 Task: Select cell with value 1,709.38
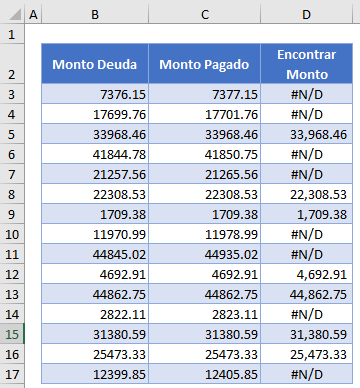(x=306, y=214)
